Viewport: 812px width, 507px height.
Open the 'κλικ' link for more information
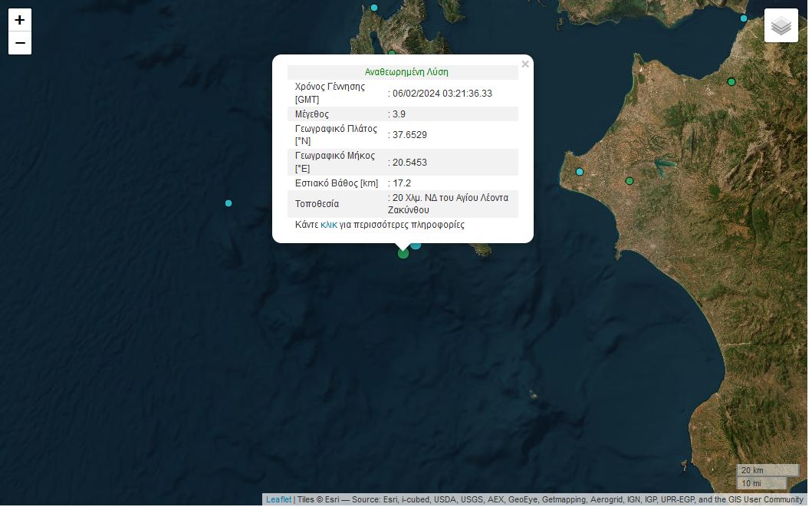[329, 225]
